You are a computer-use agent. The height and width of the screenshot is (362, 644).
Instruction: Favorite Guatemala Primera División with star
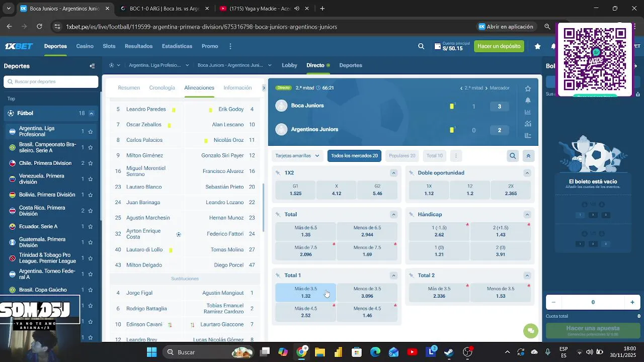(x=91, y=242)
